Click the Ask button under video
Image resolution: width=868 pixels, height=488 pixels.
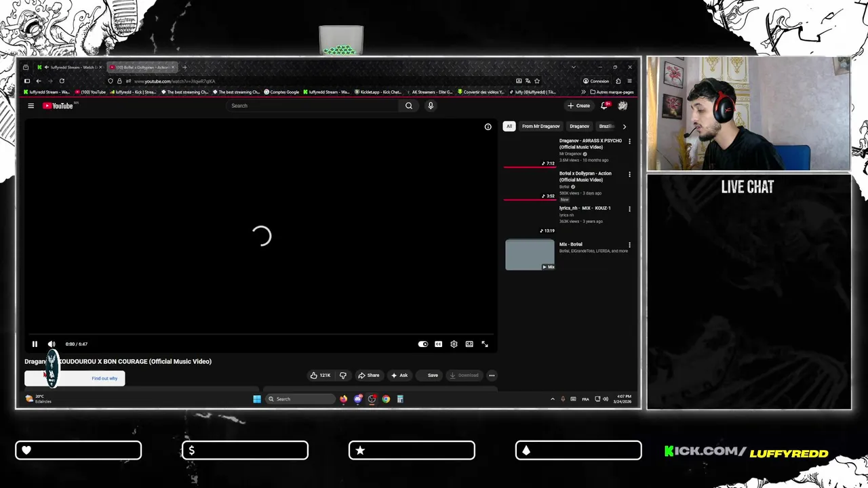point(399,375)
